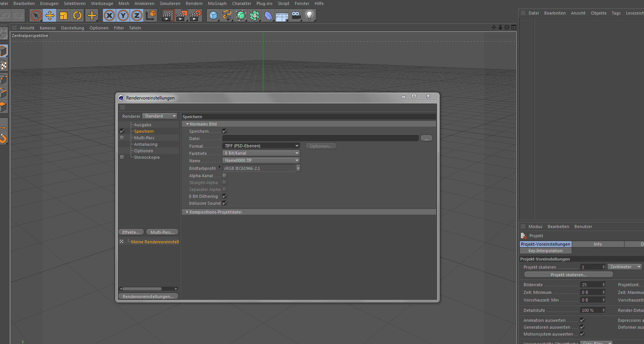The width and height of the screenshot is (644, 344).
Task: Click the Projekt skalieren... button
Action: (569, 275)
